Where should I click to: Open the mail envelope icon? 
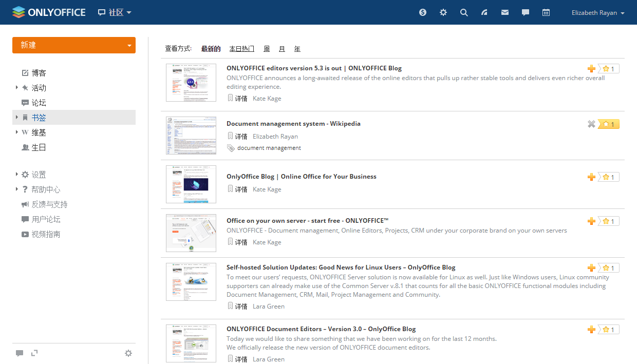tap(505, 12)
